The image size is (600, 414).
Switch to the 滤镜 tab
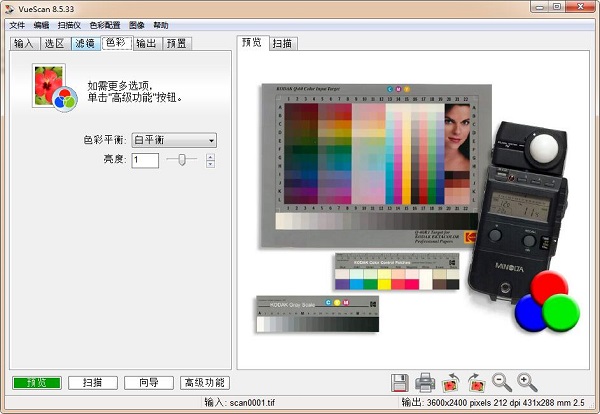coord(85,44)
